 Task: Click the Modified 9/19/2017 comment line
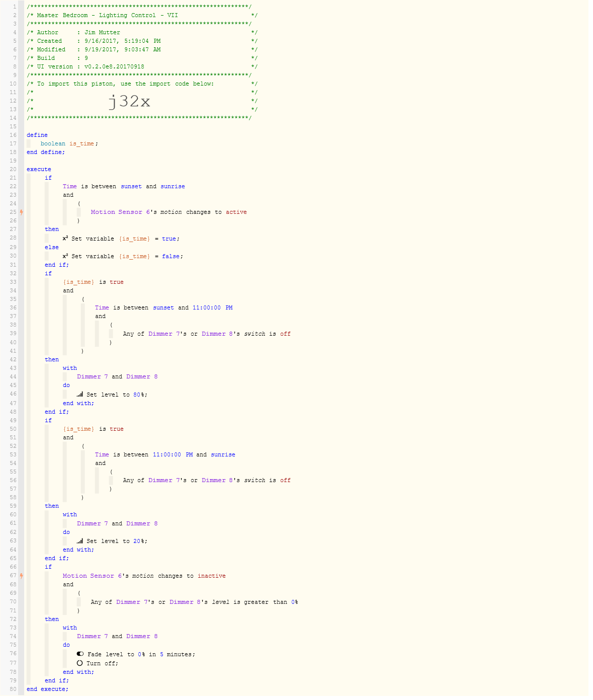click(x=142, y=49)
